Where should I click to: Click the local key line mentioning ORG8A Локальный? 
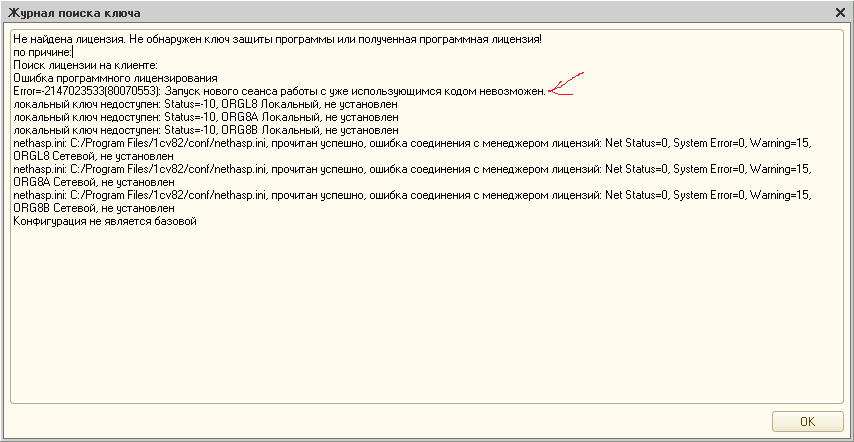click(x=206, y=117)
